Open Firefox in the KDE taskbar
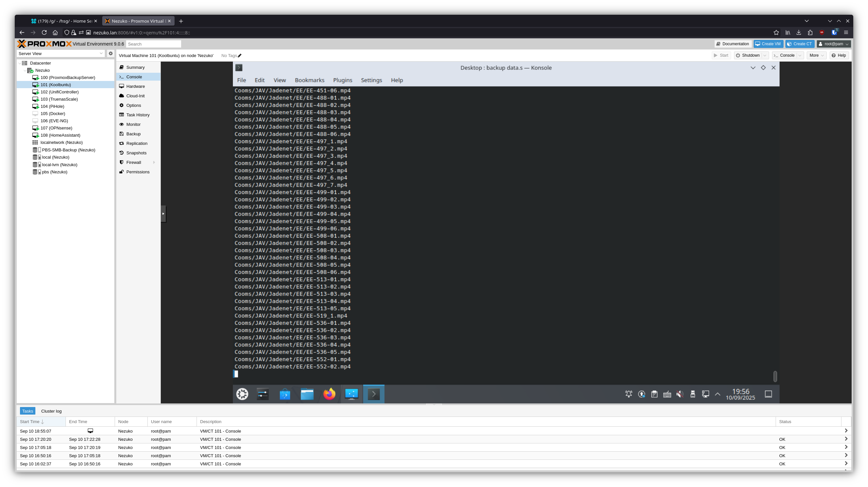868x487 pixels. point(329,394)
